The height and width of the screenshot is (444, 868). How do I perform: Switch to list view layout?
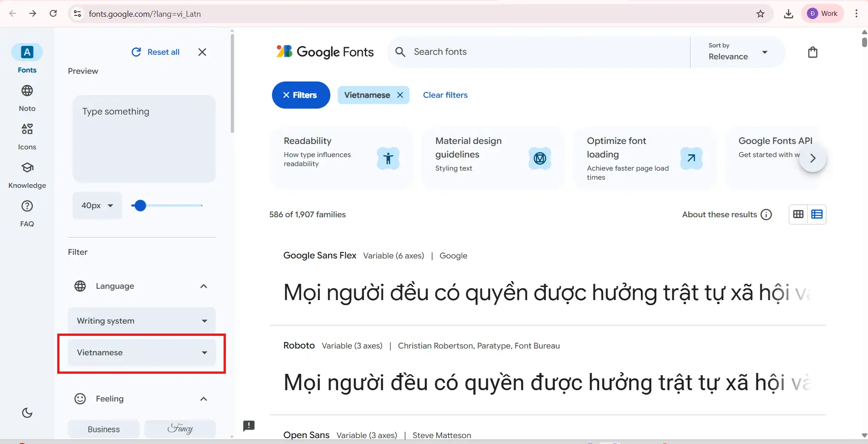coord(817,215)
